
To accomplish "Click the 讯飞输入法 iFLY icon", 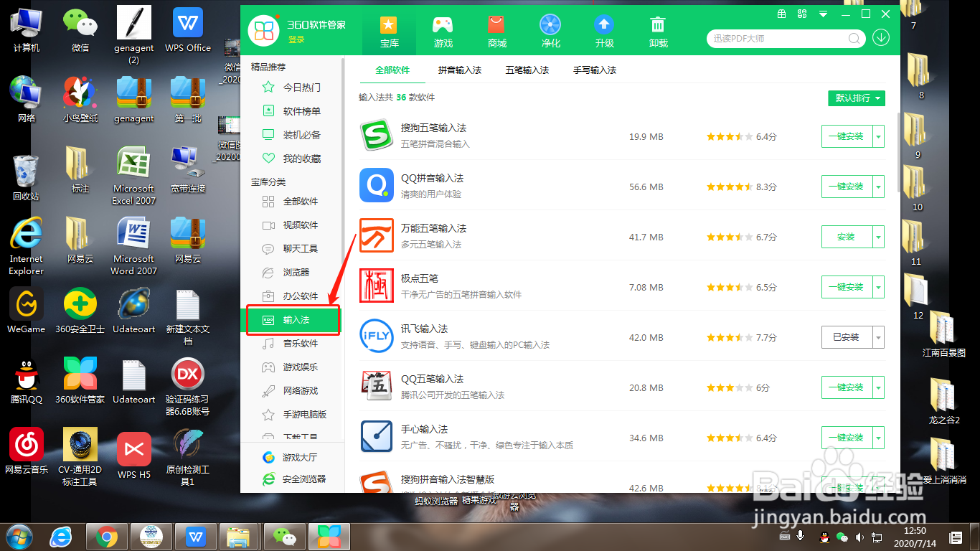I will tap(377, 336).
